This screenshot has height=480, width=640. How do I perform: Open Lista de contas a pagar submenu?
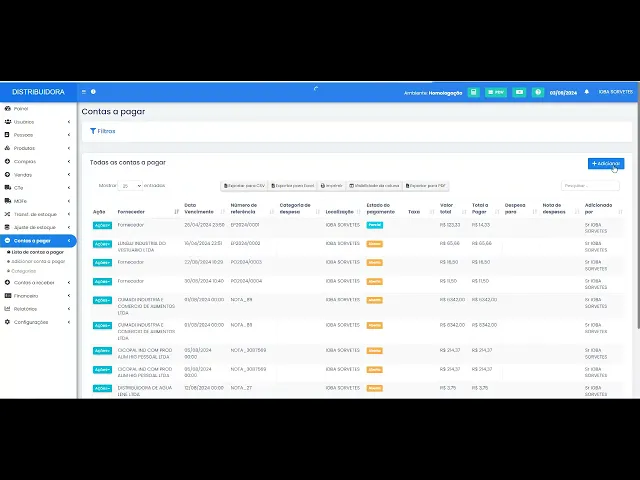[x=38, y=252]
